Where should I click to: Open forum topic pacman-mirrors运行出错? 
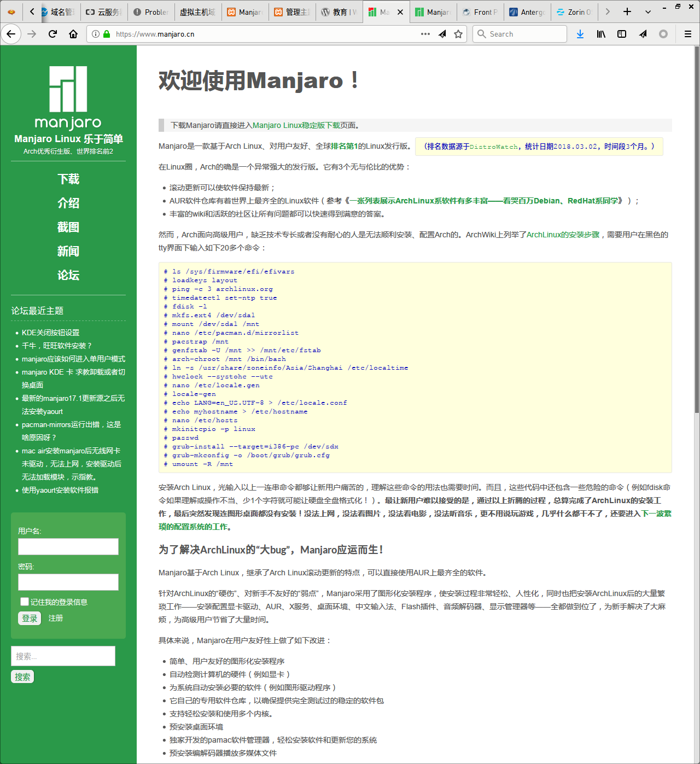point(71,431)
